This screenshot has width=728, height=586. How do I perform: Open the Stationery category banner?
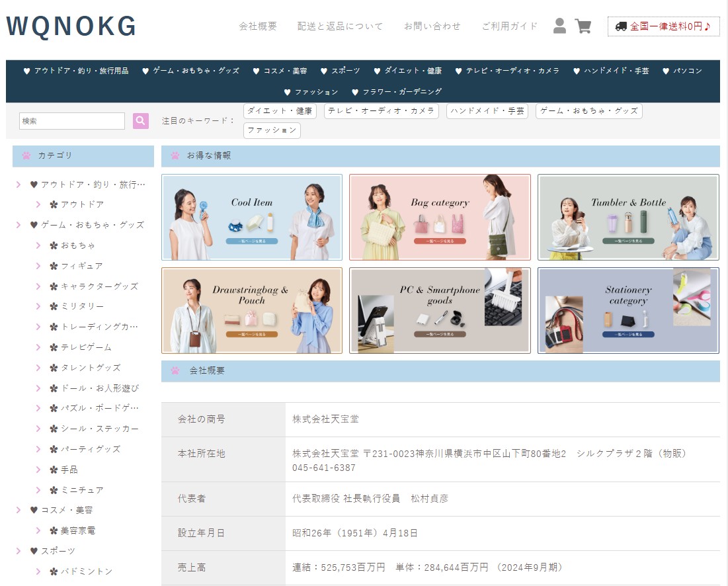(x=627, y=311)
